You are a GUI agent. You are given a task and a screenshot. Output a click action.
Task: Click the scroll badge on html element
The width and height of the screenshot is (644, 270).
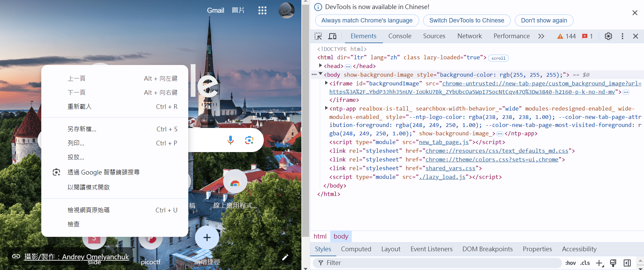[x=498, y=58]
